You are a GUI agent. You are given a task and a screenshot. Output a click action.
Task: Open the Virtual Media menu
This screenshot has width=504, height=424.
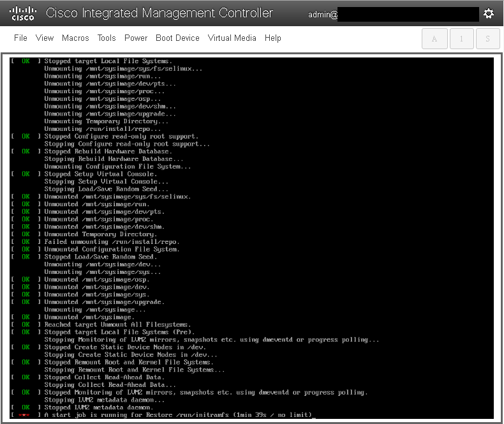232,38
